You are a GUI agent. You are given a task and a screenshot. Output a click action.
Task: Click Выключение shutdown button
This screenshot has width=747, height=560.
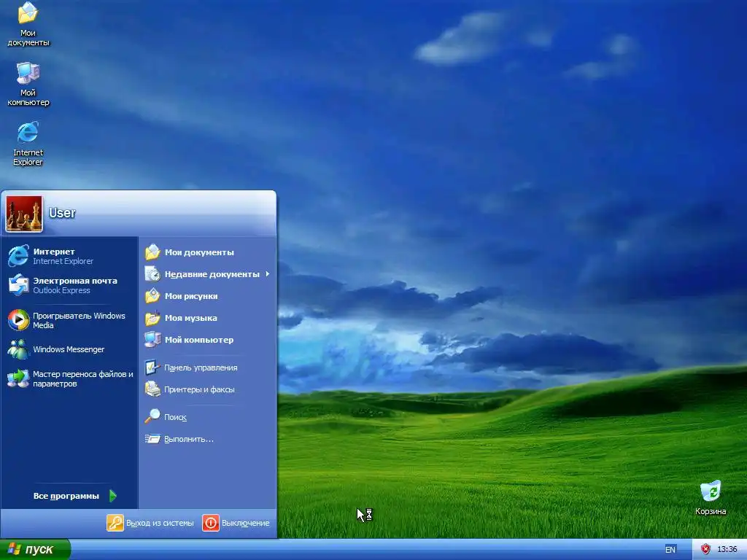point(236,523)
